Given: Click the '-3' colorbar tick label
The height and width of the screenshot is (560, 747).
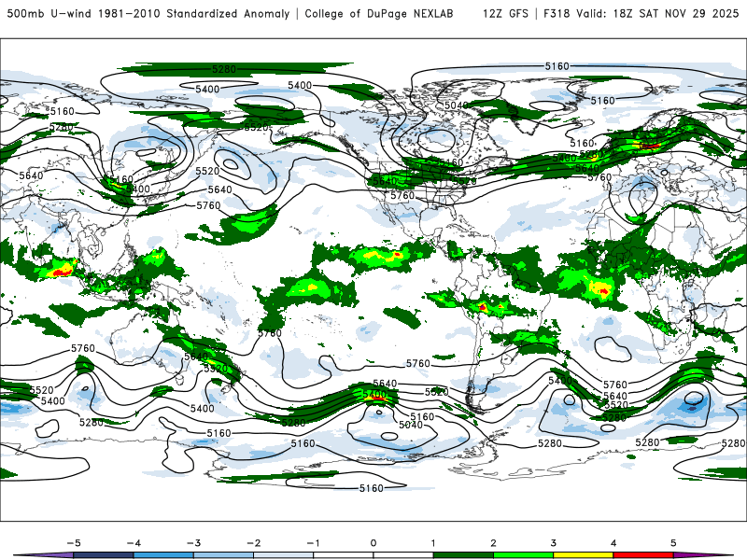Looking at the screenshot, I should point(193,543).
